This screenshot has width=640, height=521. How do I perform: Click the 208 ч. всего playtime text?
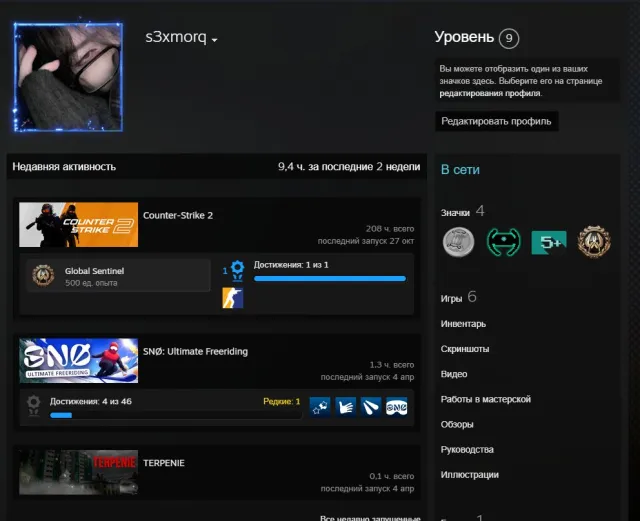point(390,229)
